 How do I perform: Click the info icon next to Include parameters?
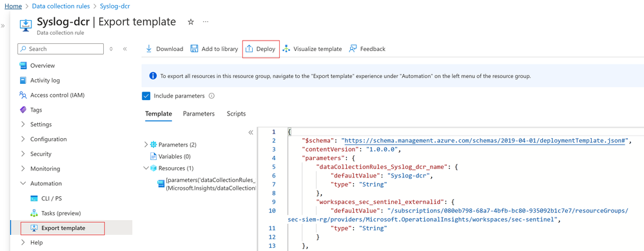[211, 95]
